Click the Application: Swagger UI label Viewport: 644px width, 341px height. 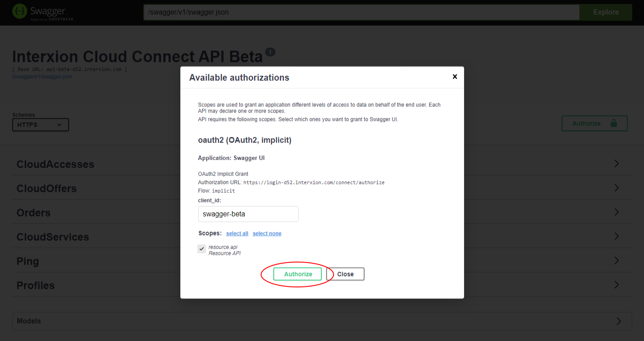[231, 158]
